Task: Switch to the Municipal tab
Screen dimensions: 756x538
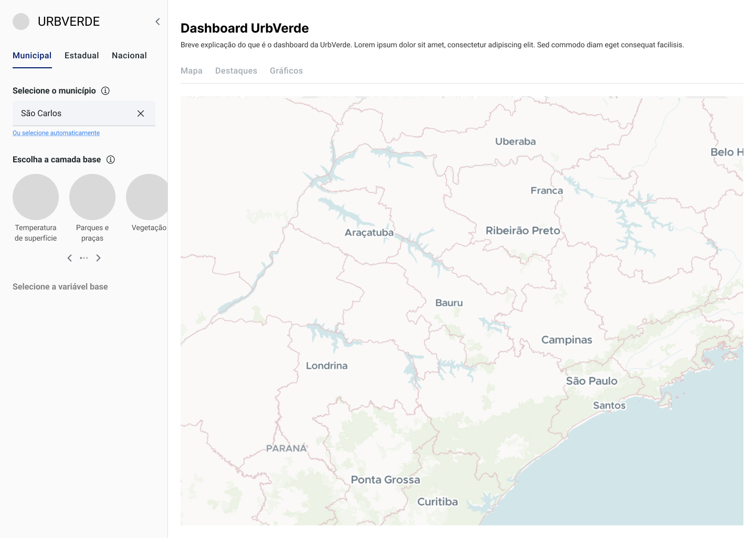Action: [x=32, y=56]
